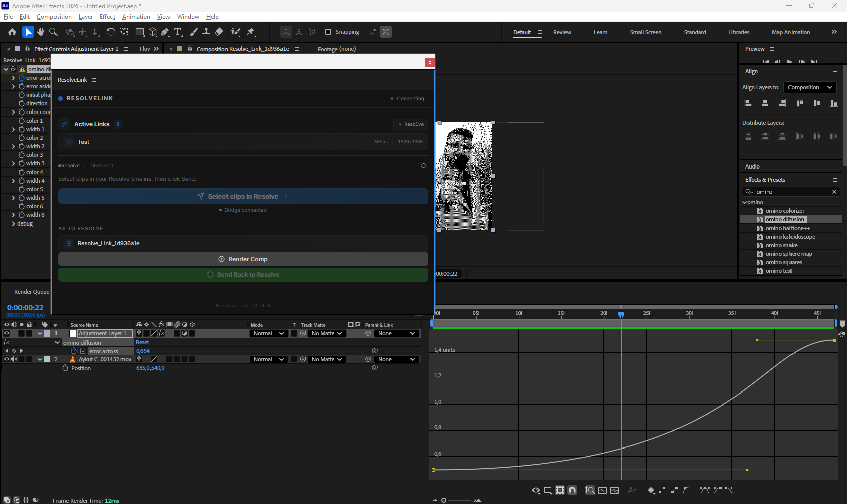The height and width of the screenshot is (504, 847).
Task: Select the Horizontal Type tool
Action: tap(178, 32)
